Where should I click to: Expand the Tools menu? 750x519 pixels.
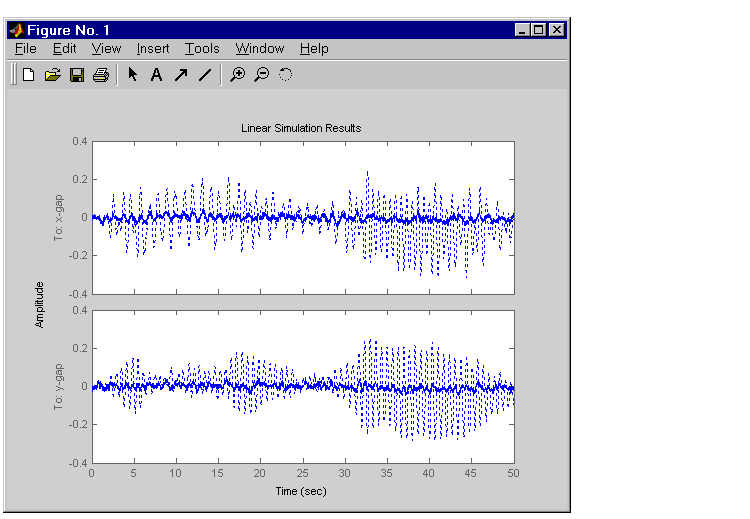pyautogui.click(x=202, y=48)
